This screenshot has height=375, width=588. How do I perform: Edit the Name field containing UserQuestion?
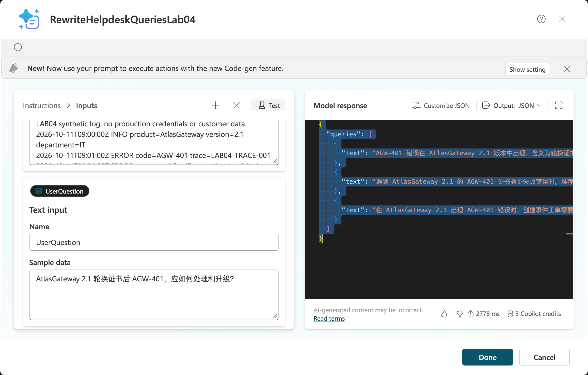(154, 242)
